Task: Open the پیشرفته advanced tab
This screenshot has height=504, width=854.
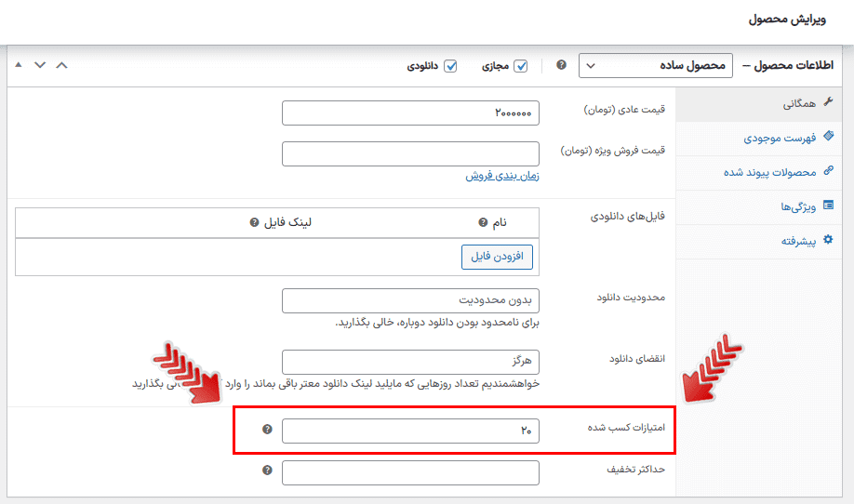Action: (x=759, y=241)
